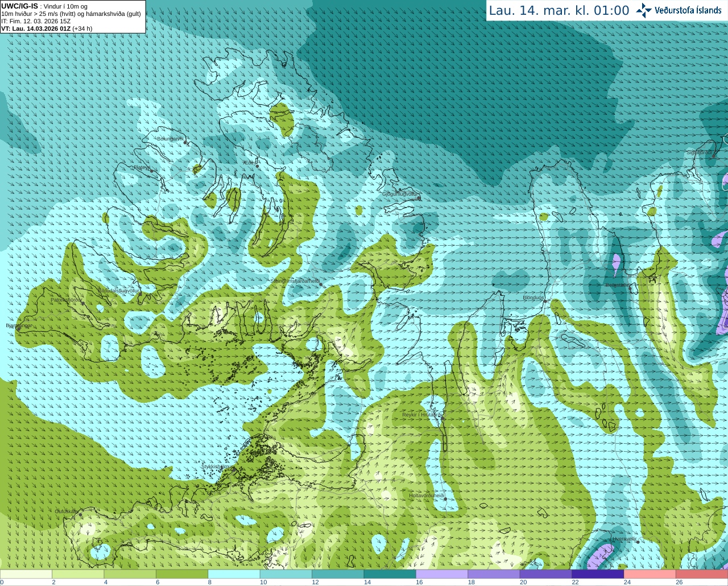Click the Blönduós station label
This screenshot has width=728, height=586.
(533, 298)
